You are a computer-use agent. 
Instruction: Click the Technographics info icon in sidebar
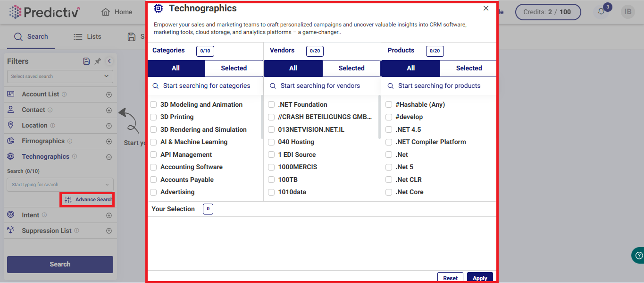coord(75,156)
